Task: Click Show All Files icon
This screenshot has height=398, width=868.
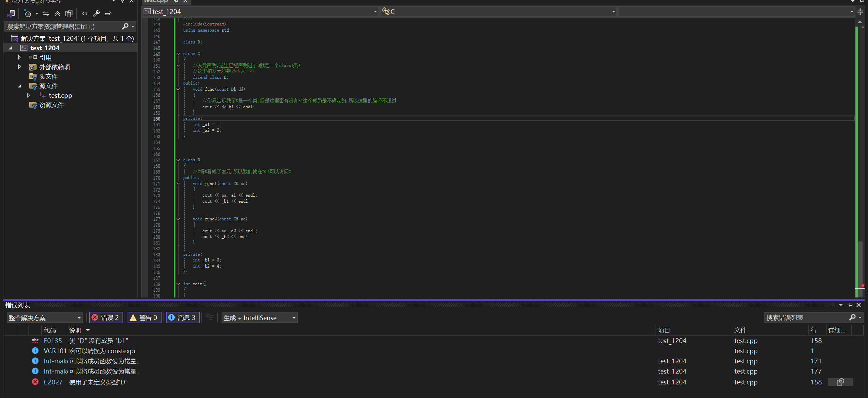Action: pyautogui.click(x=69, y=14)
